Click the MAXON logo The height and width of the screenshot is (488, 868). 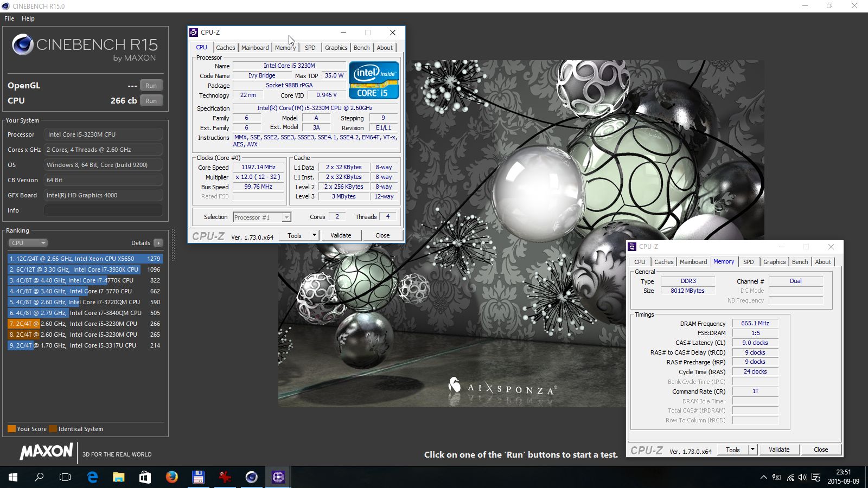(47, 451)
